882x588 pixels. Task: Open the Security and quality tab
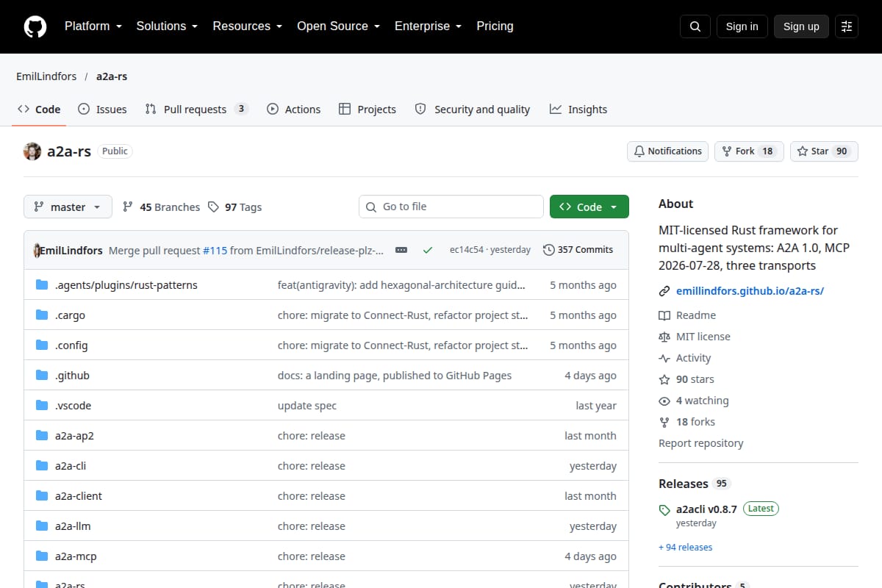(473, 110)
